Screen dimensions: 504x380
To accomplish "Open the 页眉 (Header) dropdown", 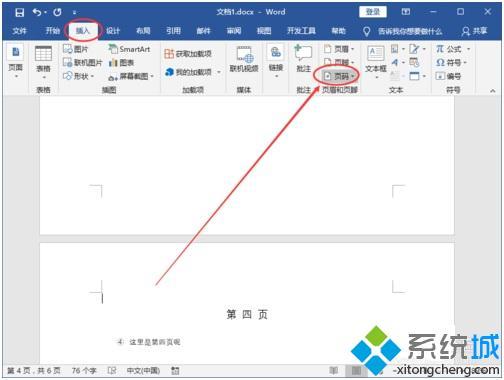I will (x=339, y=49).
